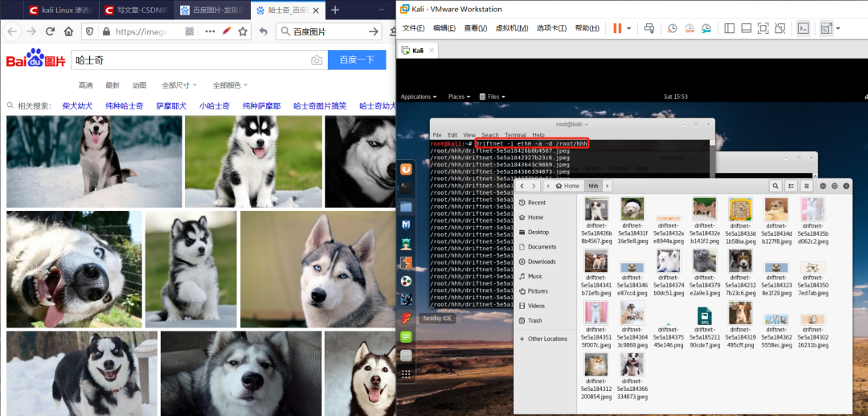Toggle the VMware thumbnail bar icon
This screenshot has height=416, width=868.
point(746,28)
